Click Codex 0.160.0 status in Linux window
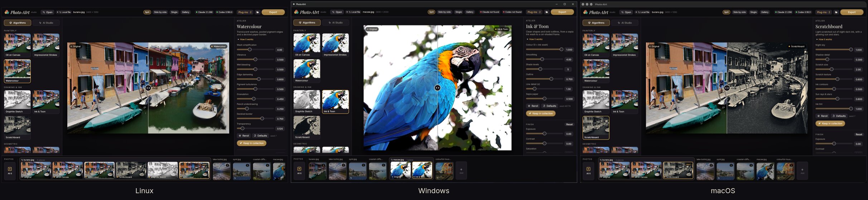Screen dimensions: 868x200 coord(224,12)
